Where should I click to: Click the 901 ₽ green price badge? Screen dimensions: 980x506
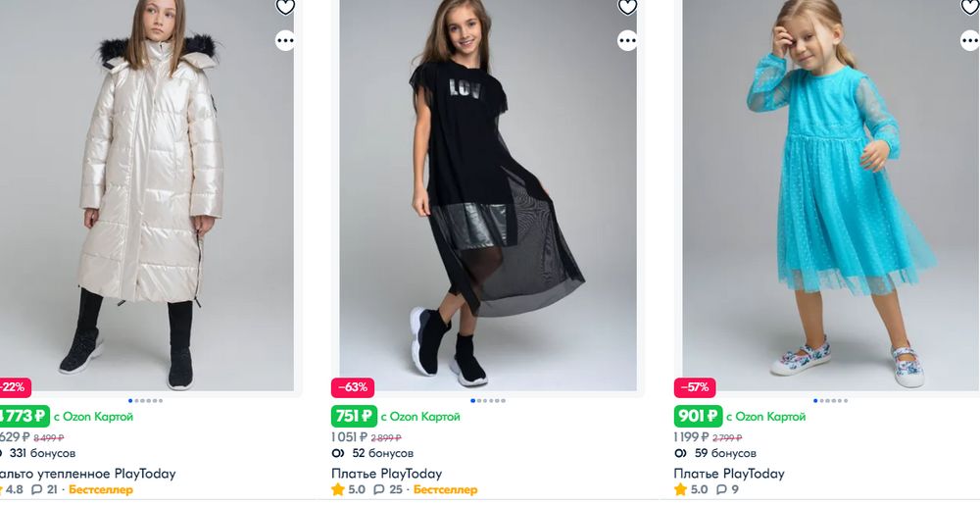(698, 416)
